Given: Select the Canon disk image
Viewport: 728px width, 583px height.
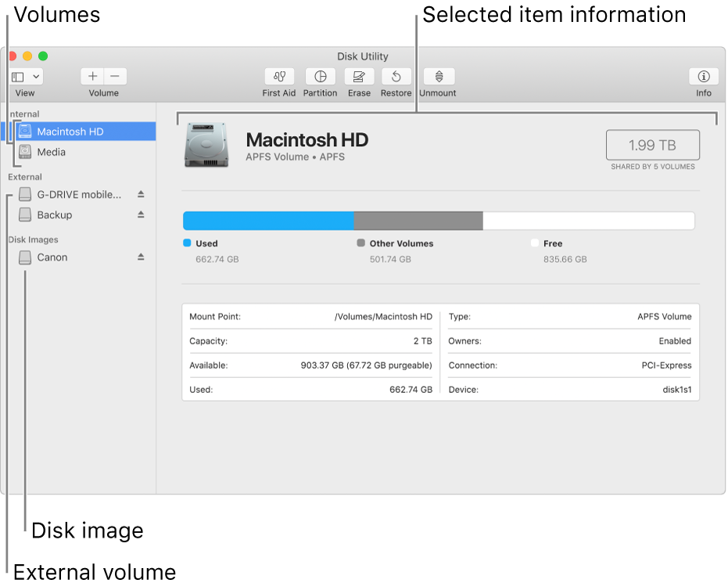Looking at the screenshot, I should [x=78, y=257].
